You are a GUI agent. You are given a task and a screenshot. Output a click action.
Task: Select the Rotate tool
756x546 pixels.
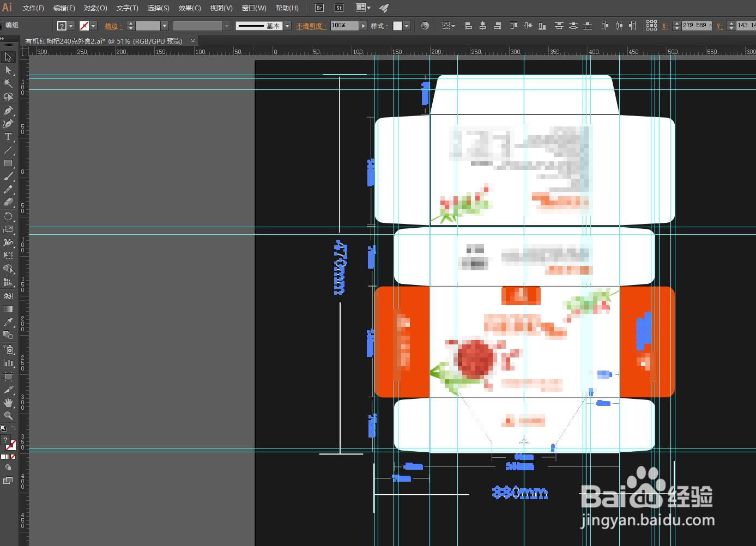tap(8, 216)
